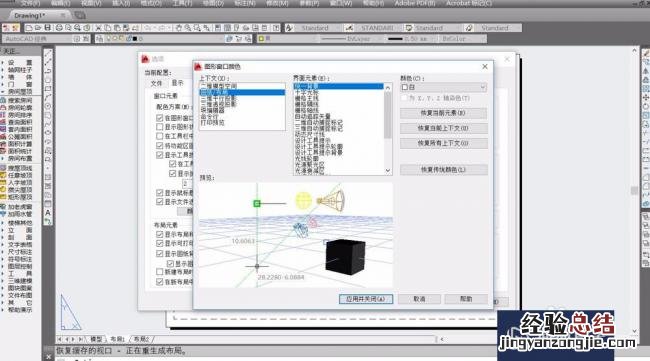Viewport: 650px width, 361px height.
Task: Click the 取消 button in color dialog
Action: [419, 299]
